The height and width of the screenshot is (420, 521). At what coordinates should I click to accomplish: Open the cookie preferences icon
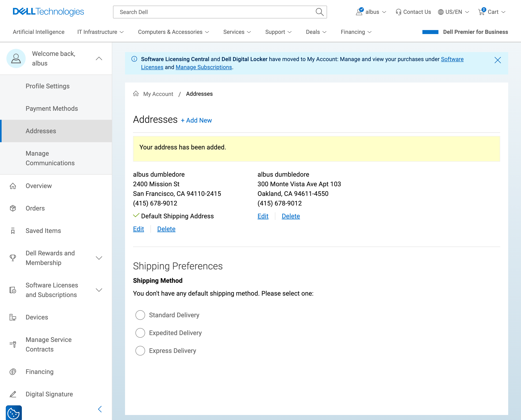[x=14, y=413]
